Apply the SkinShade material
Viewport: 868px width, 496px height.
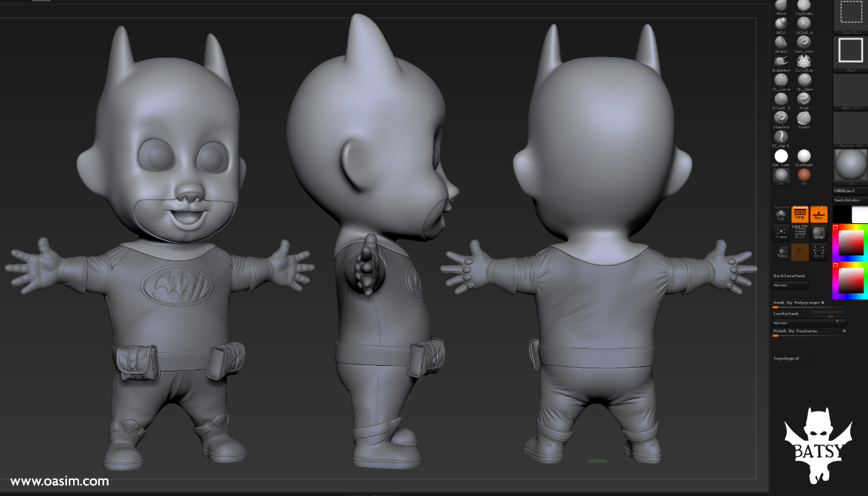tap(804, 156)
